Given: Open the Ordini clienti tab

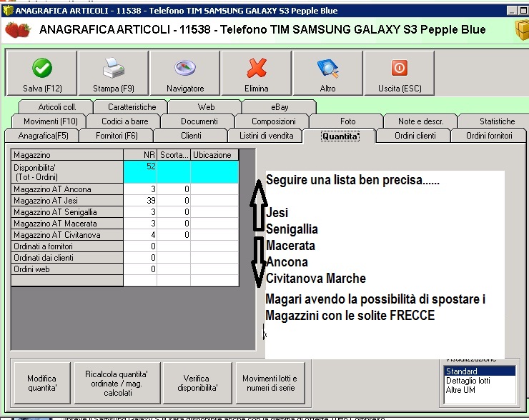Looking at the screenshot, I should point(415,136).
